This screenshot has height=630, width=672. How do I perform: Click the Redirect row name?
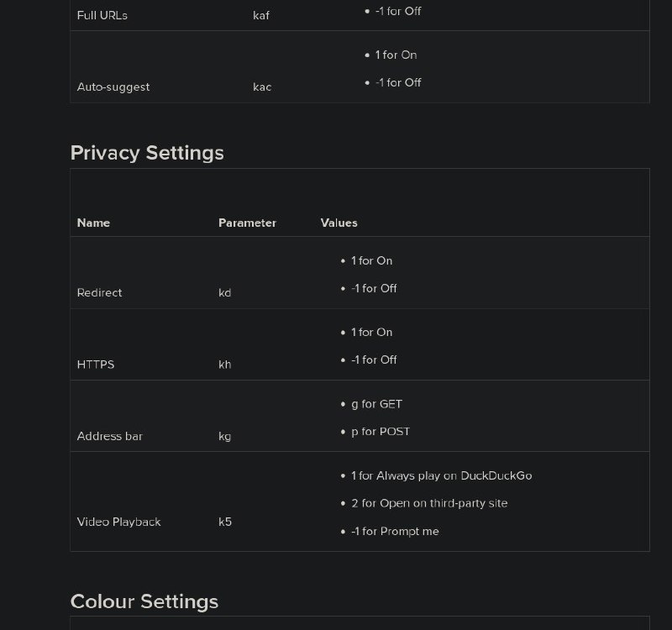coord(99,293)
